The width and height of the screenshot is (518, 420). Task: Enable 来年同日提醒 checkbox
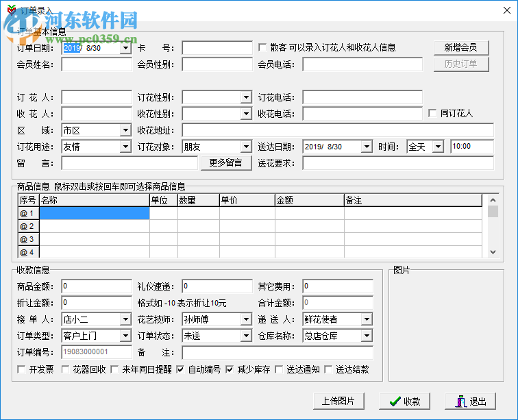(114, 369)
